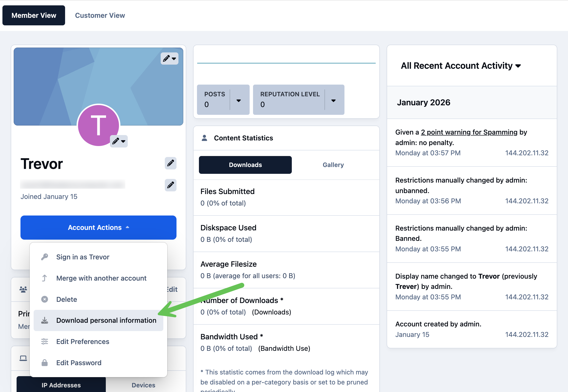Select the Downloads statistics tab
This screenshot has height=392, width=568.
coord(245,165)
